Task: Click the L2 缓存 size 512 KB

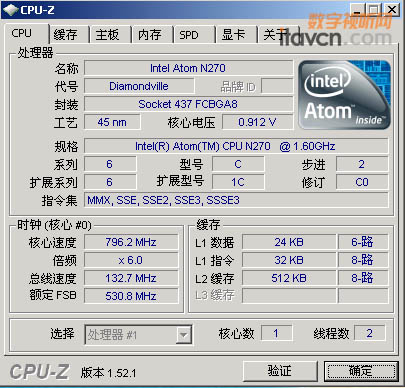Action: pyautogui.click(x=289, y=278)
